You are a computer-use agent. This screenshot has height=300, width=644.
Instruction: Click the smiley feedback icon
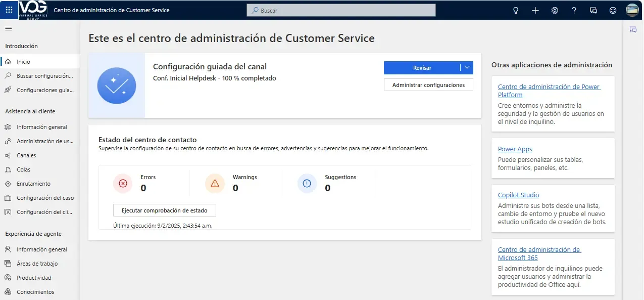coord(613,10)
